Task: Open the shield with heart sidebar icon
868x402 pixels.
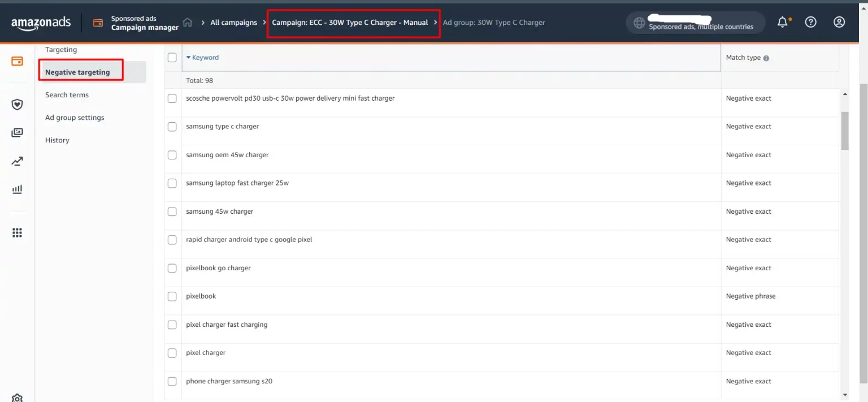Action: pos(17,105)
